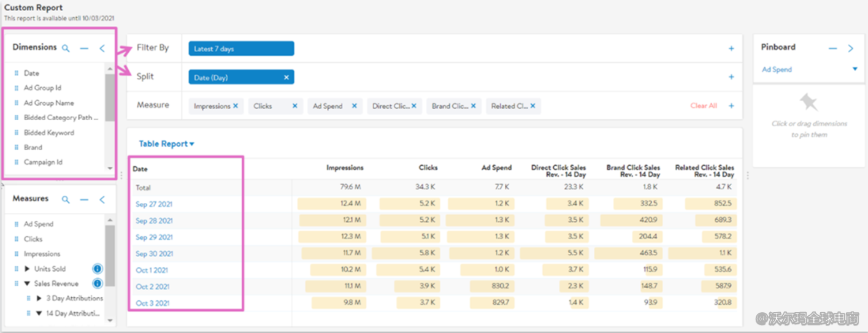Open the Sep 30 2021 date link
Viewport: 868px width, 333px height.
tap(154, 254)
